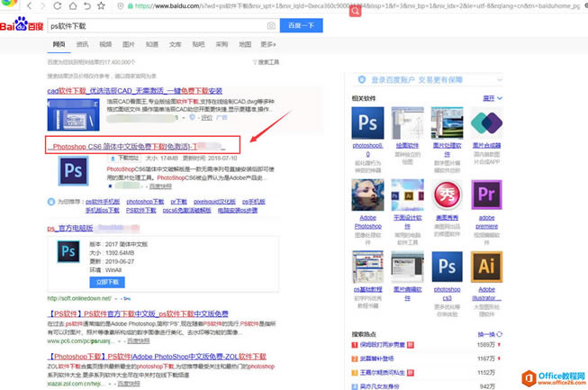The height and width of the screenshot is (390, 588).
Task: Click the Baidu logo
Action: click(x=22, y=24)
